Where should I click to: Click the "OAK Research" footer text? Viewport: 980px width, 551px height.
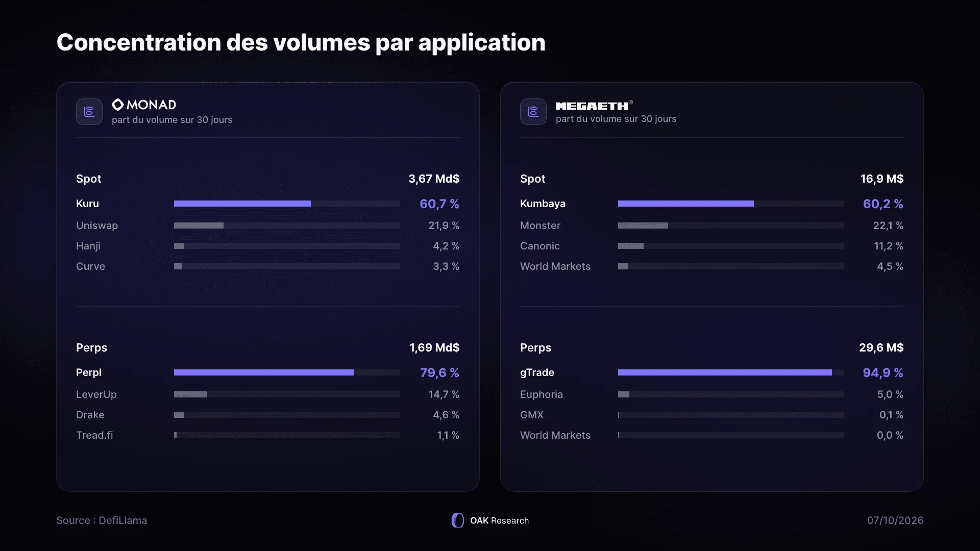tap(499, 520)
